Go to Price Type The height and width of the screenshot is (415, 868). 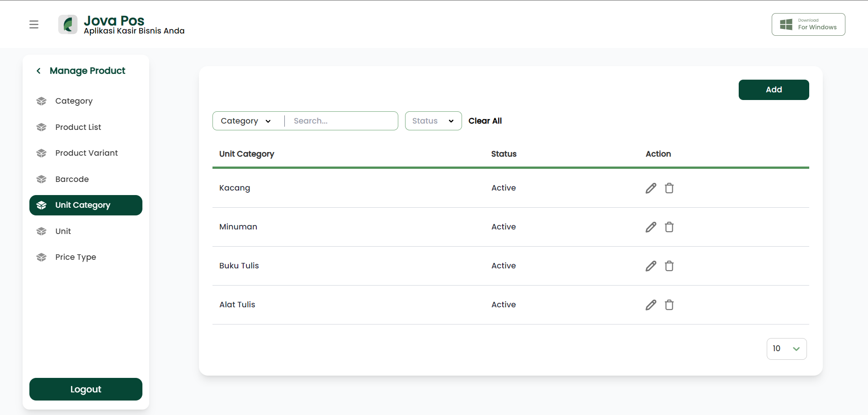pyautogui.click(x=86, y=257)
